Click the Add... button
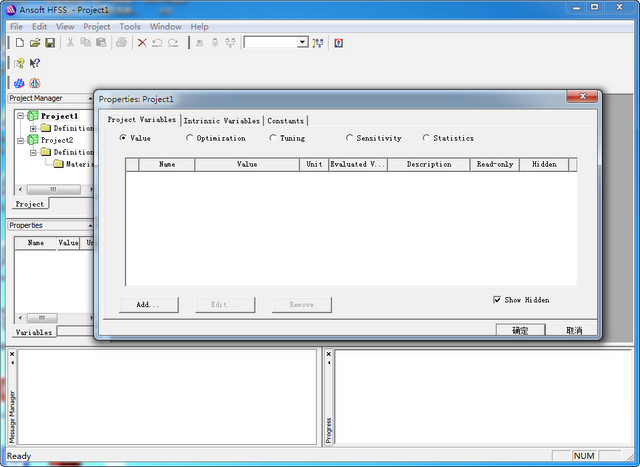Screen dimensions: 640x467 click(148, 305)
